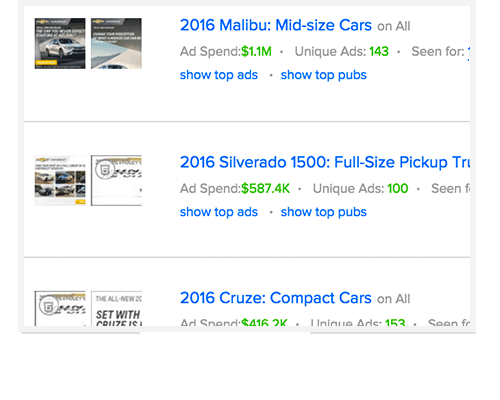Open Silverado HTML5 ad thumbnail

pos(116,180)
